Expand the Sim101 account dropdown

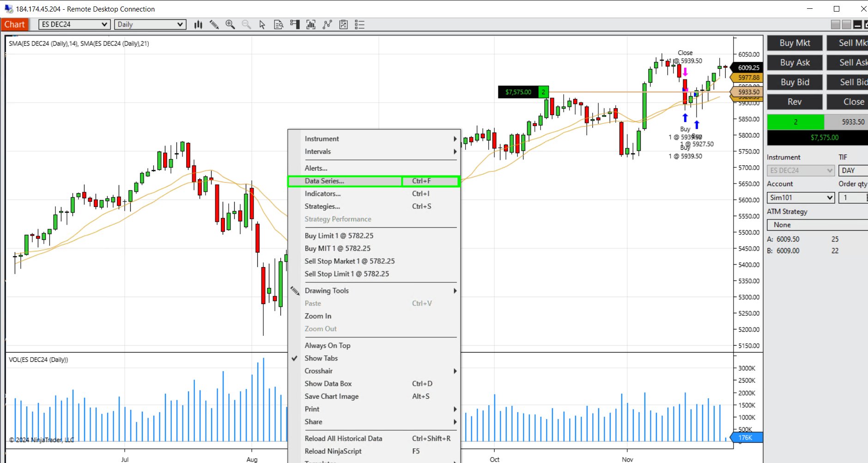pyautogui.click(x=800, y=197)
